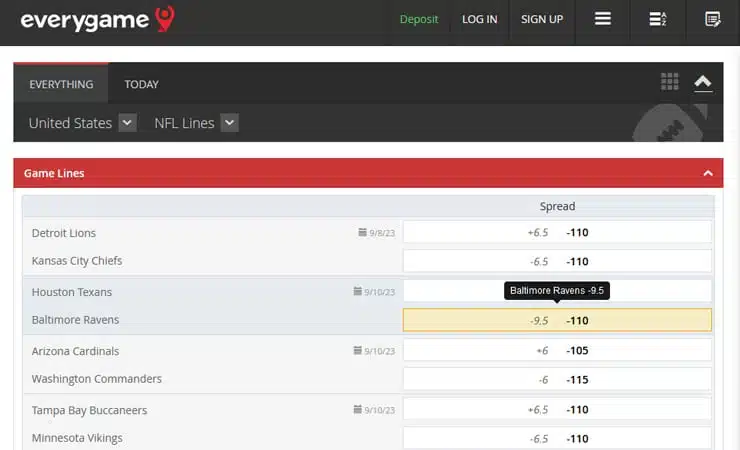Viewport: 740px width, 450px height.
Task: Click the Washington Commanders team name
Action: point(97,379)
